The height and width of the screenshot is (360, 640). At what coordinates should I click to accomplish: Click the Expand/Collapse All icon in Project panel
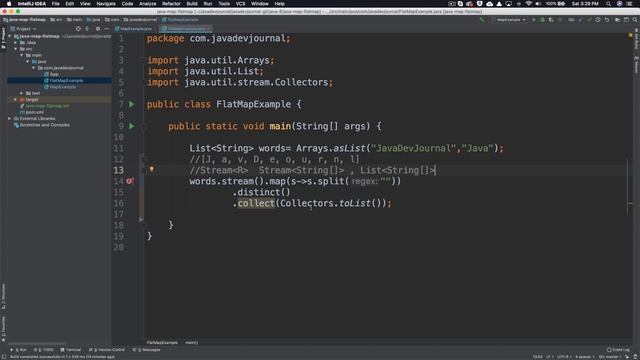click(x=87, y=29)
